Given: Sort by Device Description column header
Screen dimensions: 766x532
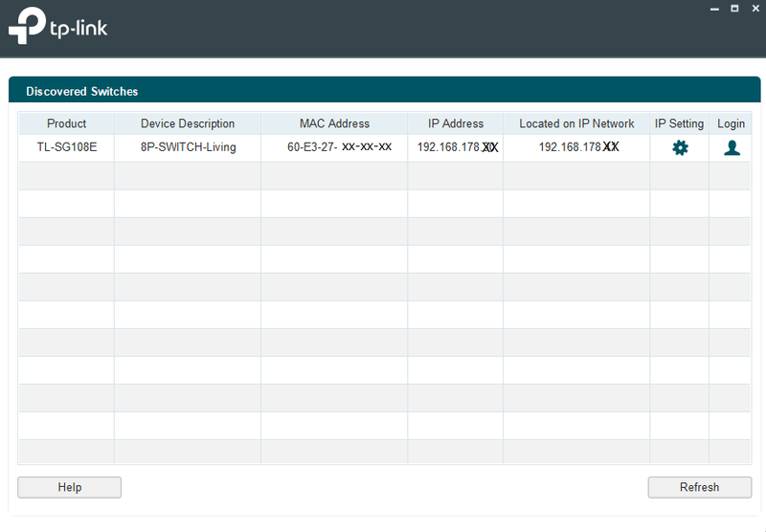Looking at the screenshot, I should pyautogui.click(x=188, y=123).
